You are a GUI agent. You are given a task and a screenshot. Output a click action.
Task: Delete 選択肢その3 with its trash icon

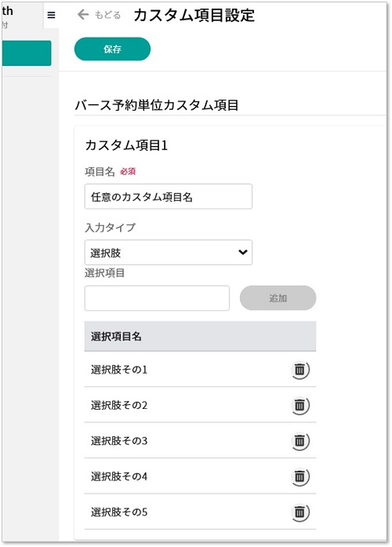299,441
